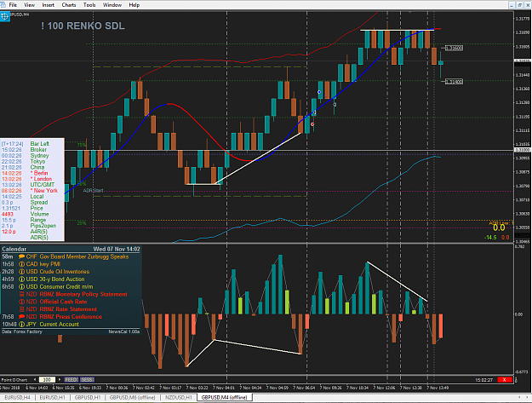
Task: Select the top white horizontal trendline on chart
Action: (x=397, y=30)
